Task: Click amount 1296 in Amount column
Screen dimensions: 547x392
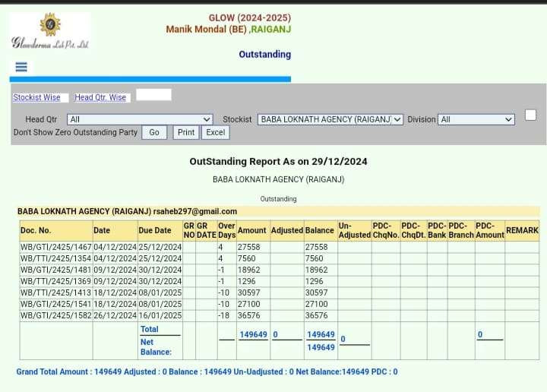Action: pos(247,281)
